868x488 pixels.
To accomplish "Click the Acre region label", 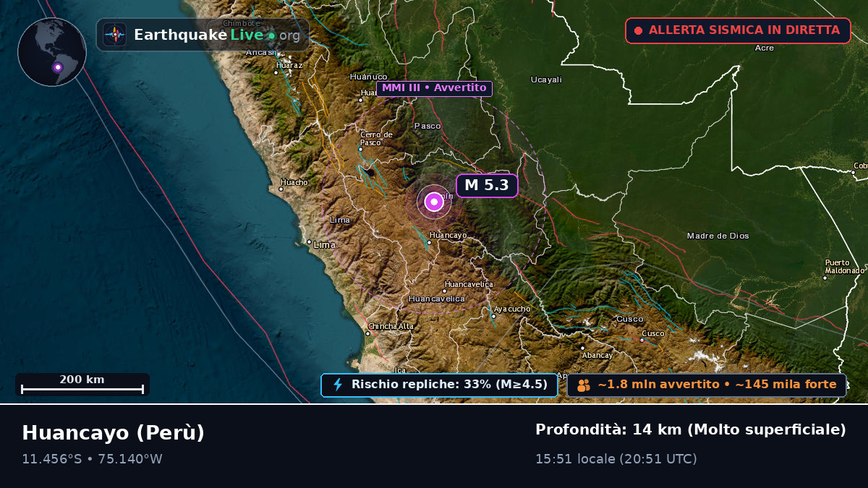I will coord(765,48).
